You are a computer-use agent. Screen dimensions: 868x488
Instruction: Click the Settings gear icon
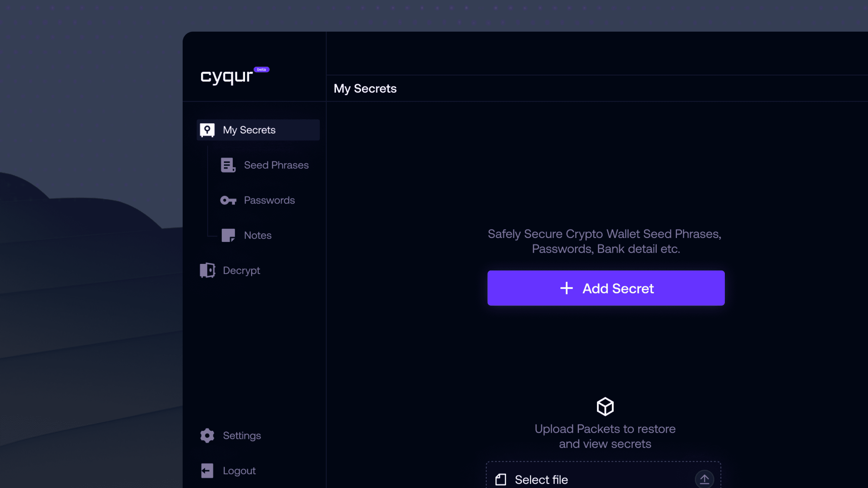pyautogui.click(x=206, y=436)
